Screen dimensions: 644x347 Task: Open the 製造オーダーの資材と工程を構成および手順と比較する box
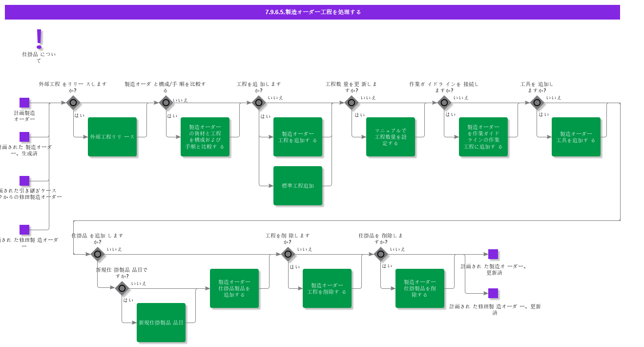click(205, 137)
